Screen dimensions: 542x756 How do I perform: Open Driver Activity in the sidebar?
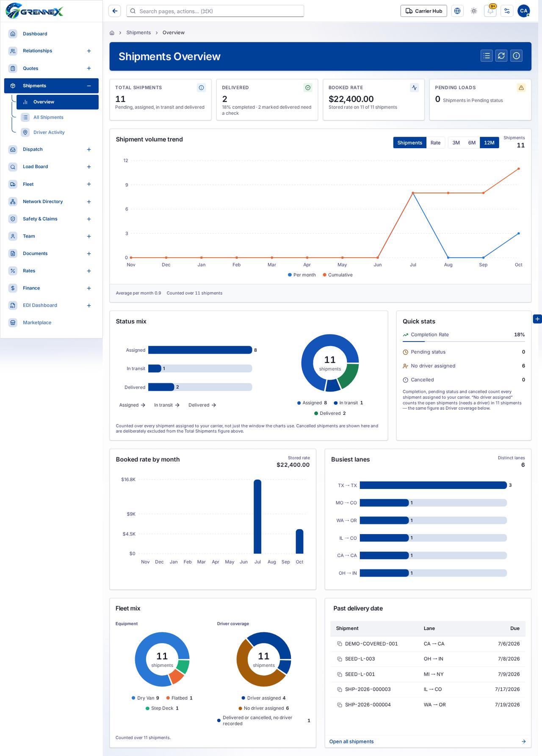point(58,132)
